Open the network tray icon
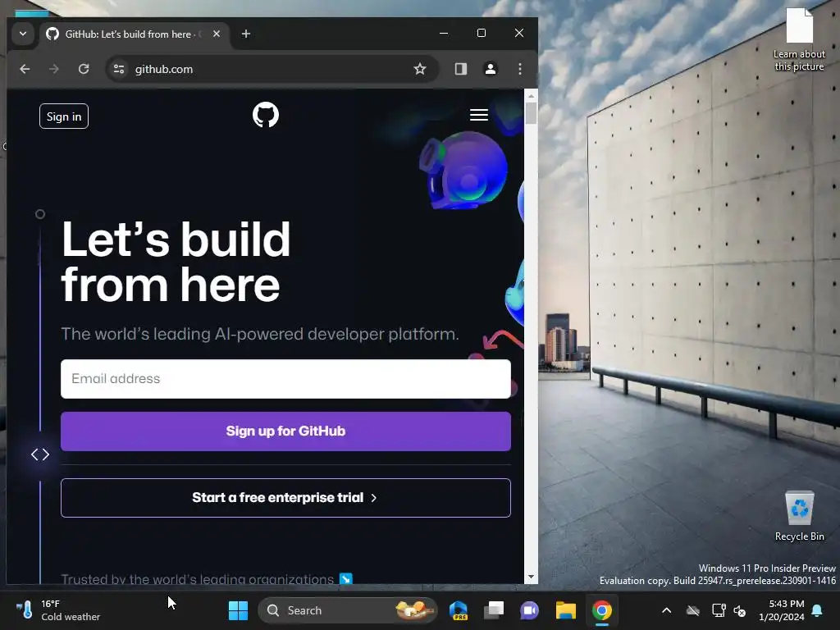The width and height of the screenshot is (840, 630). pyautogui.click(x=719, y=610)
